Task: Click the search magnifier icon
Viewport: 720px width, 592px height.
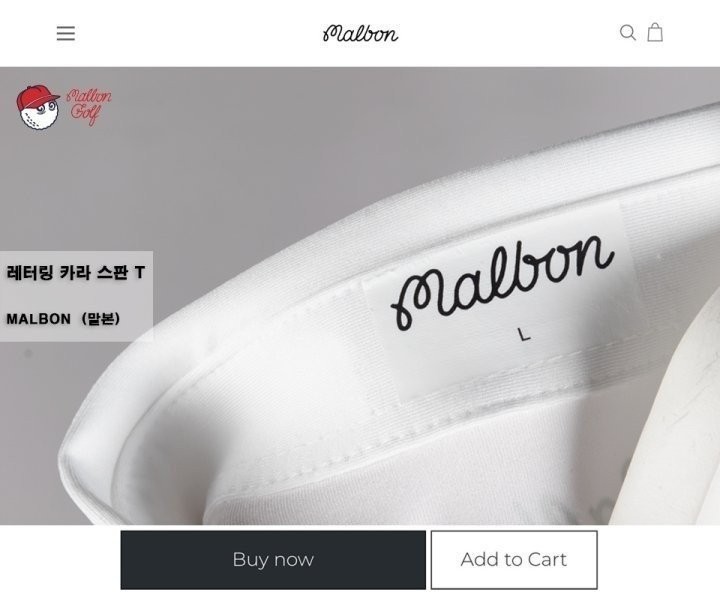Action: pyautogui.click(x=628, y=33)
